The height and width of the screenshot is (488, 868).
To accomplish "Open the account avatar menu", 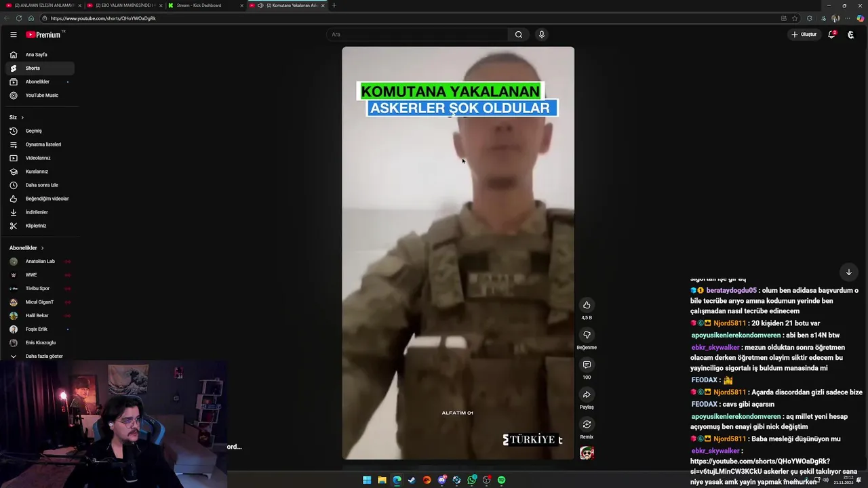I will [x=851, y=35].
